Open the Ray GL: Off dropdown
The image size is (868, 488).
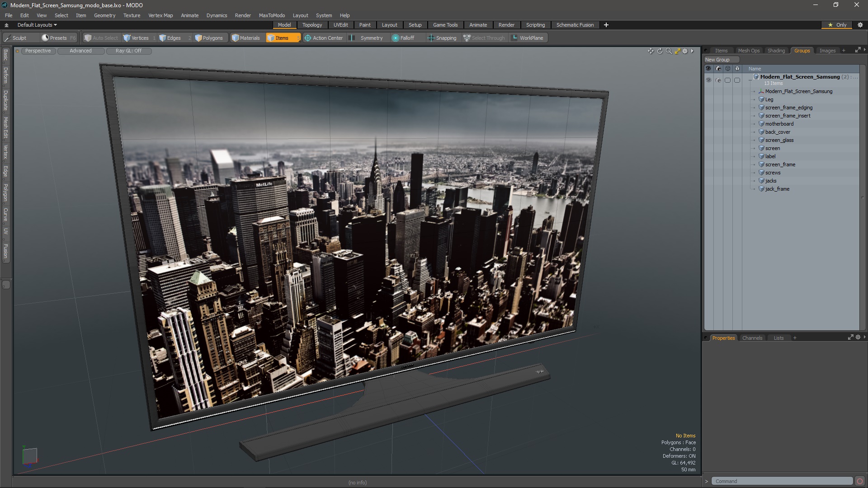click(128, 51)
